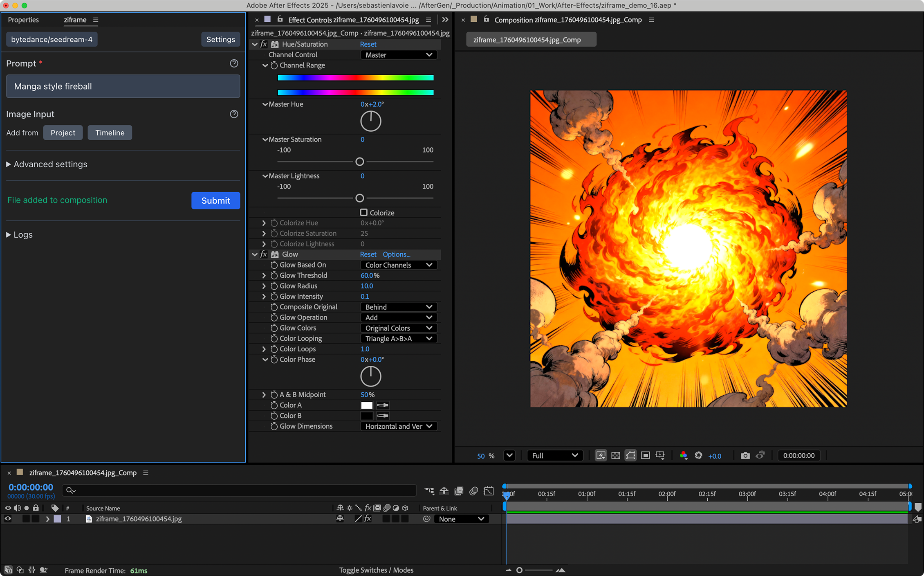
Task: Enable the Colorize checkbox
Action: pyautogui.click(x=363, y=212)
